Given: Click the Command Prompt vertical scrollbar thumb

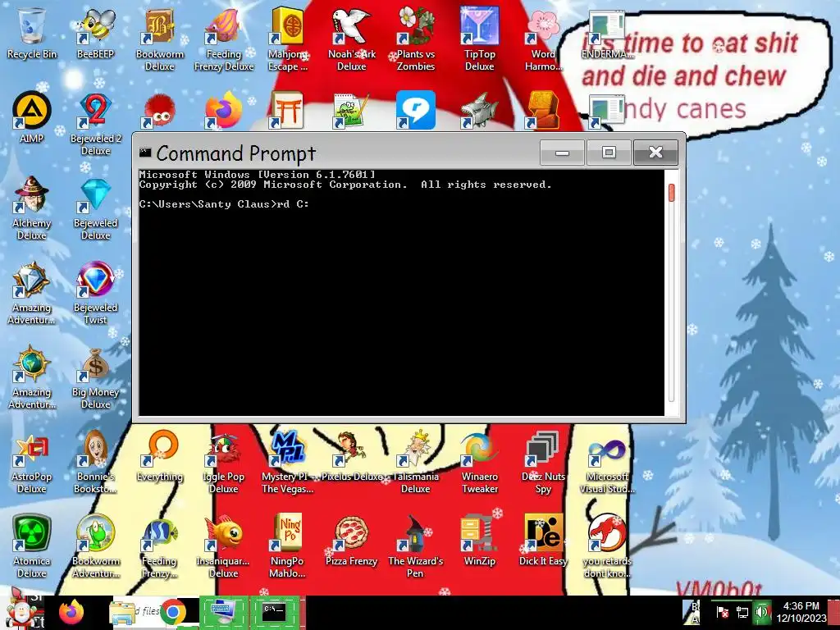Looking at the screenshot, I should [672, 193].
